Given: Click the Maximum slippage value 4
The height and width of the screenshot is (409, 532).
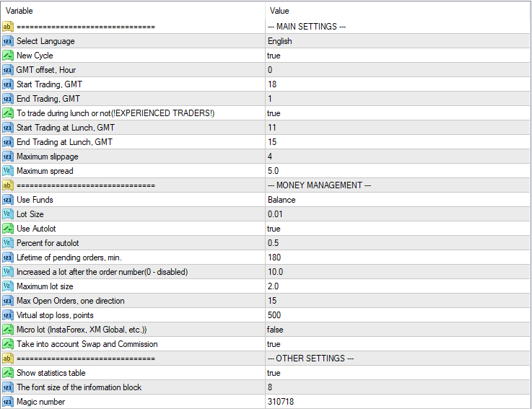Looking at the screenshot, I should pos(270,157).
